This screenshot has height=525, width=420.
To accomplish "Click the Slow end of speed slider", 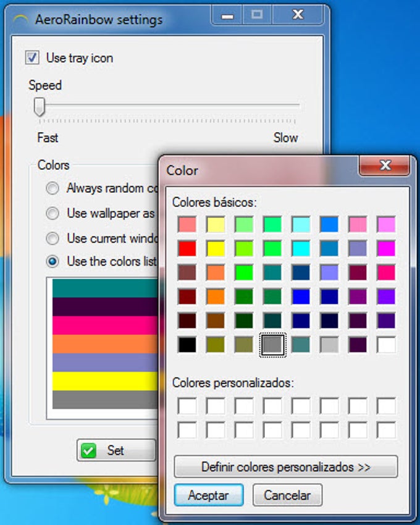I will pyautogui.click(x=285, y=138).
